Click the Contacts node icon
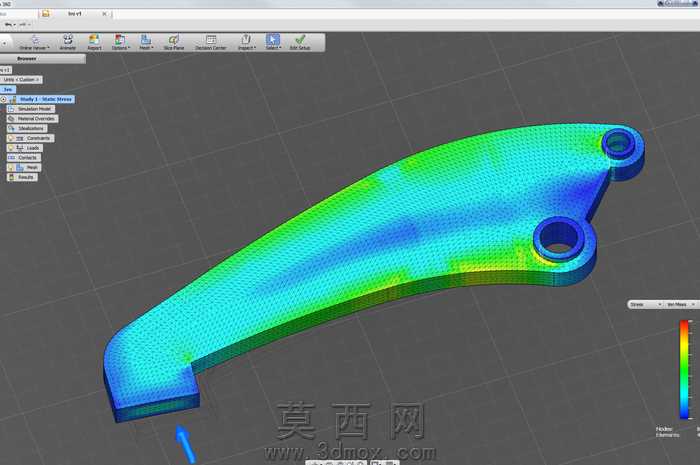Screen dimensions: 700x465 pyautogui.click(x=11, y=158)
